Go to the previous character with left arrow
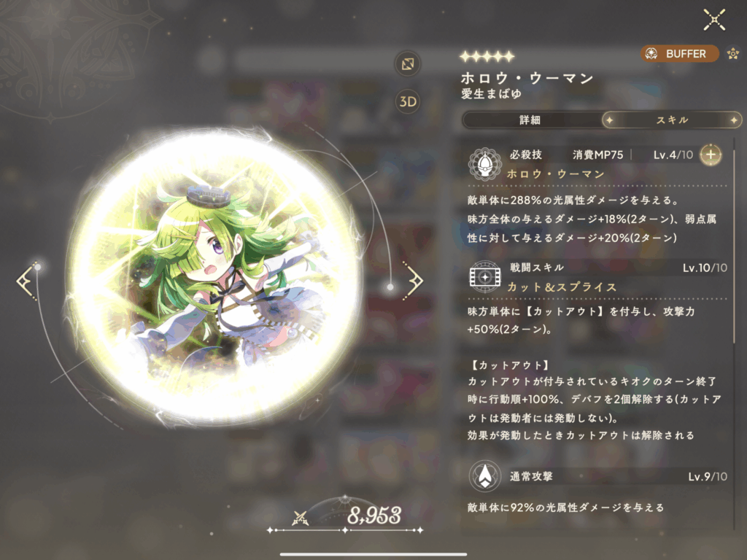Viewport: 747px width, 560px height. (x=27, y=281)
